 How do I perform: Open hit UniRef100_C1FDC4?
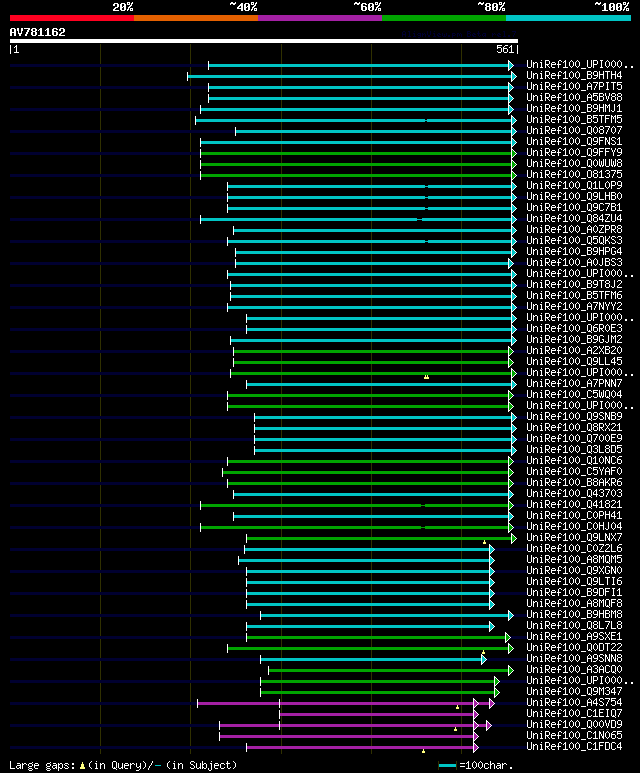(x=574, y=746)
